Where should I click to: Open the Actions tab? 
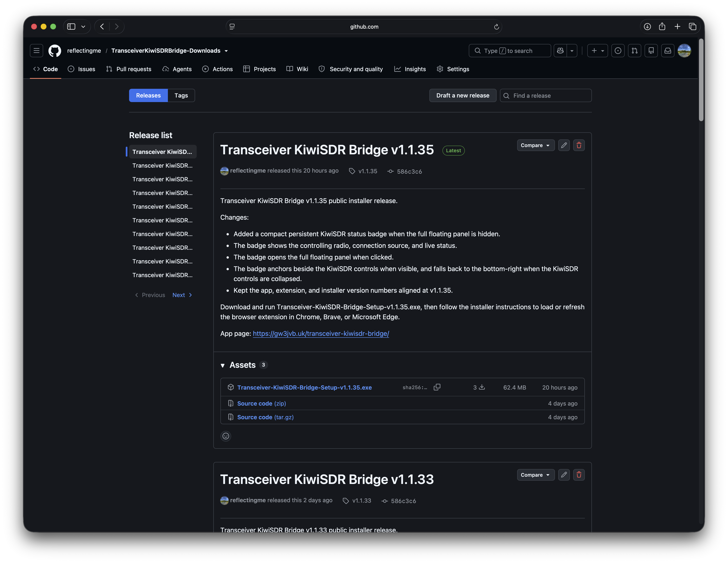[x=217, y=69]
